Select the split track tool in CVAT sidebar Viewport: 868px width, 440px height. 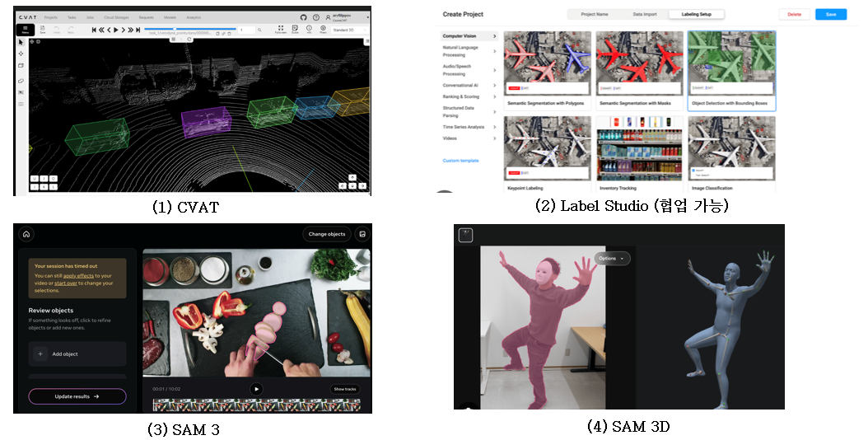tap(21, 104)
